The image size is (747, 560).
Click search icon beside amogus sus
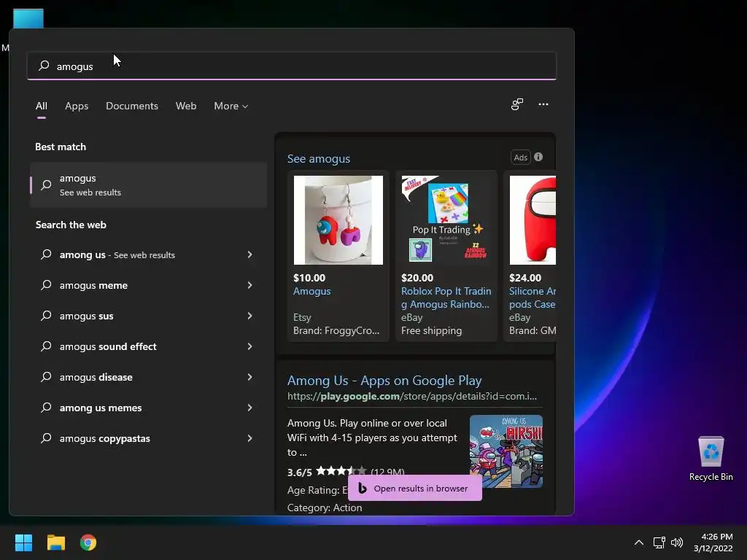point(46,316)
